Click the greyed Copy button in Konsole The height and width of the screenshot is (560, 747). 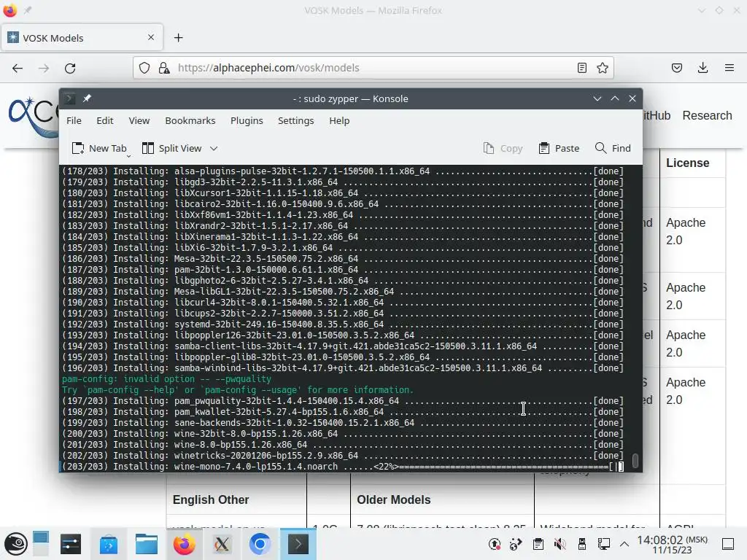pyautogui.click(x=503, y=148)
